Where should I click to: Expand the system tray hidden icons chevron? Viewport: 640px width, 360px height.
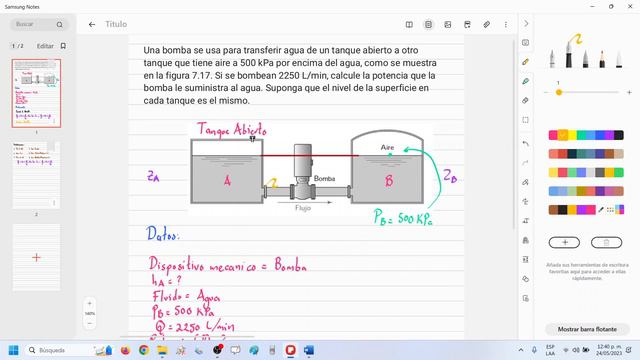click(521, 350)
